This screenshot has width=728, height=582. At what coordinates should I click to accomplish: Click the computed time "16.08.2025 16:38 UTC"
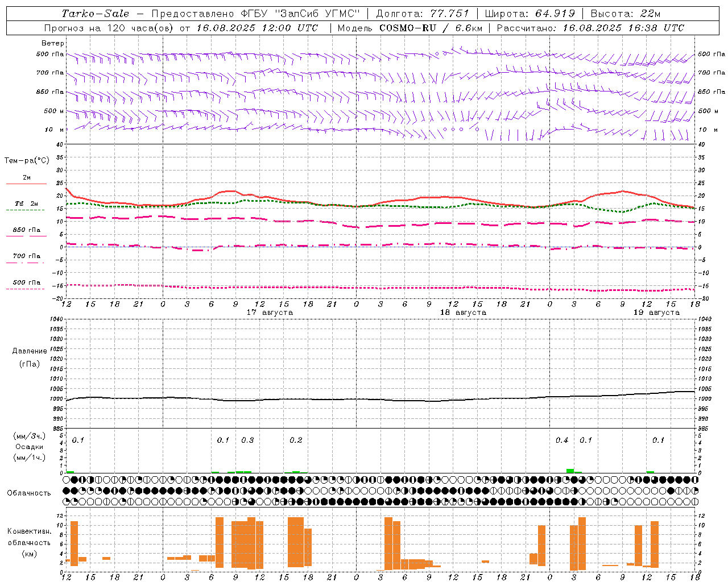(x=623, y=28)
